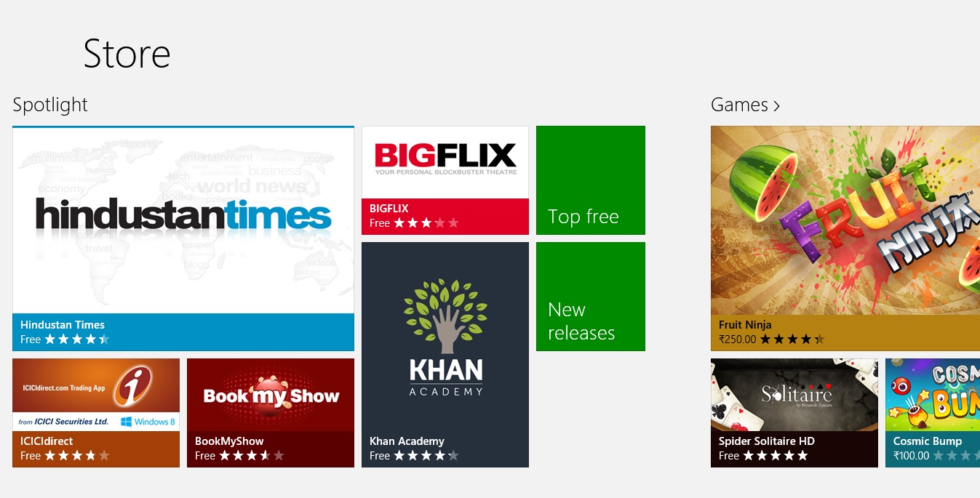Click the Fruit Ninja ₹250.00 price label
Image resolution: width=980 pixels, height=498 pixels.
(738, 340)
